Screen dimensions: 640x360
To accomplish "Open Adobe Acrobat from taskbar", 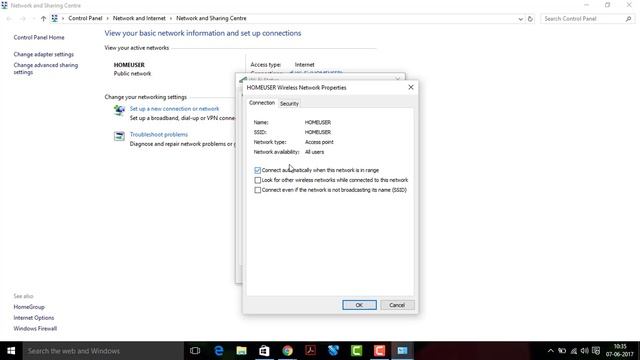I will coord(310,351).
